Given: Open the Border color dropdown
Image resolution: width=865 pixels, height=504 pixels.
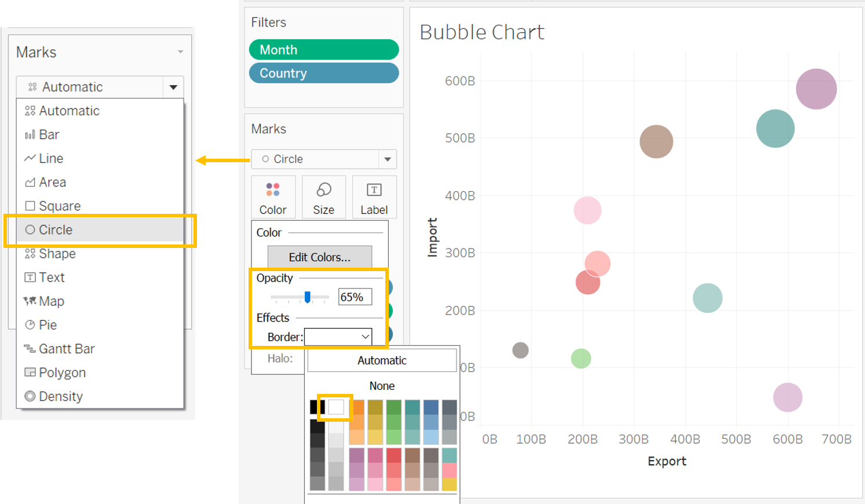Looking at the screenshot, I should point(338,337).
